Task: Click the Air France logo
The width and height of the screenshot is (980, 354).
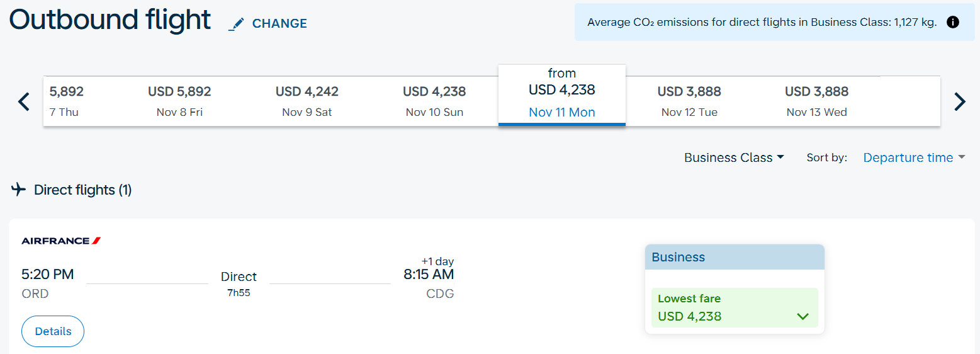Action: (61, 241)
